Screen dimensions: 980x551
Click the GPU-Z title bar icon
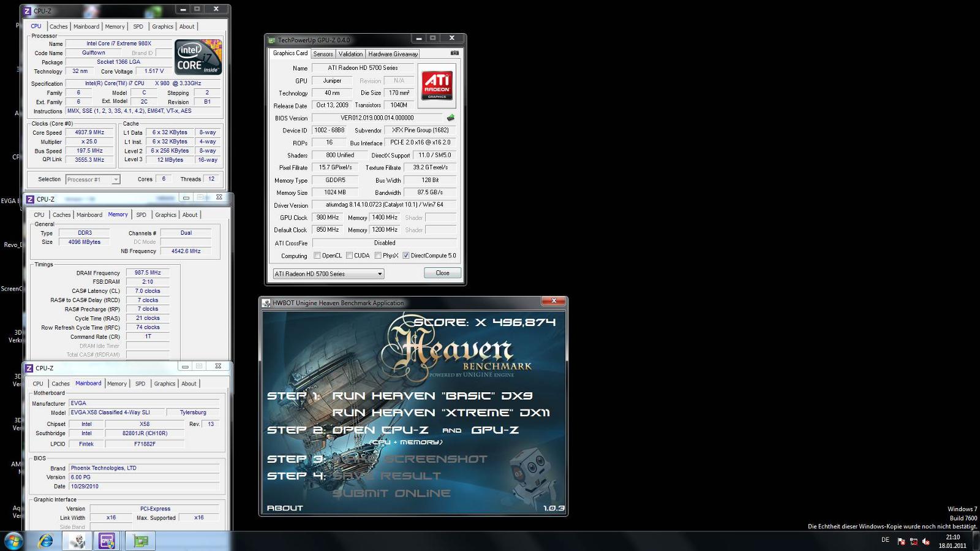(272, 40)
